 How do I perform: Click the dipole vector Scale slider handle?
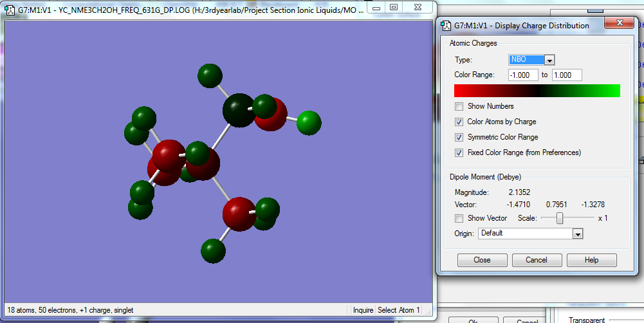coord(560,218)
